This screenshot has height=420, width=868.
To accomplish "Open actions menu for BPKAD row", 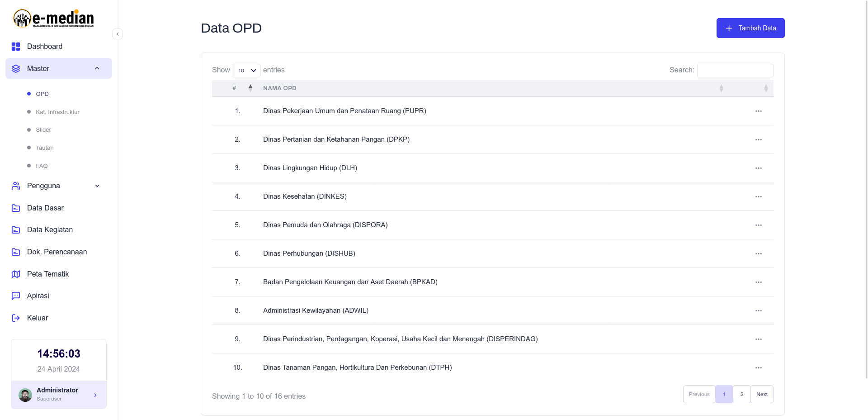I will [x=759, y=282].
